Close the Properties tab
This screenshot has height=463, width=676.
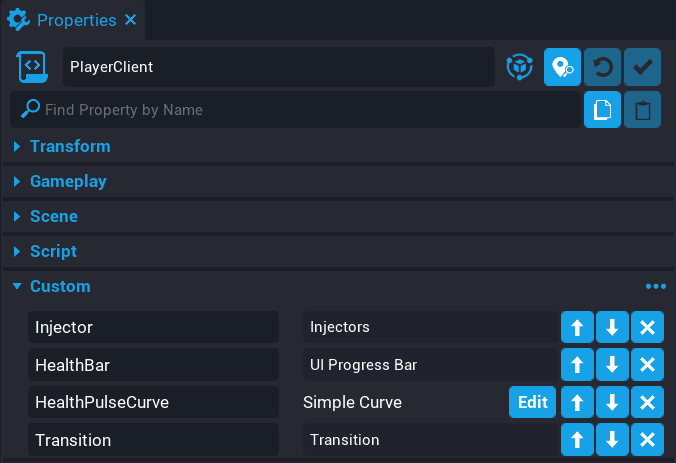point(132,20)
